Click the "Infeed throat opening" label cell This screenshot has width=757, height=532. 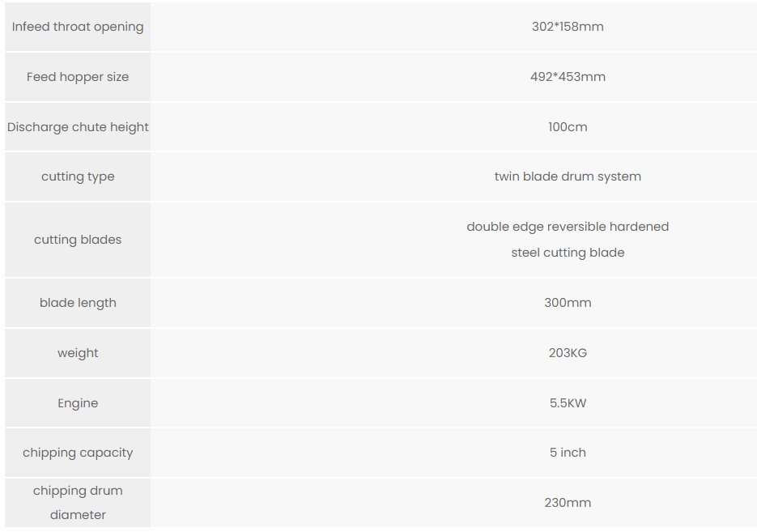point(78,27)
